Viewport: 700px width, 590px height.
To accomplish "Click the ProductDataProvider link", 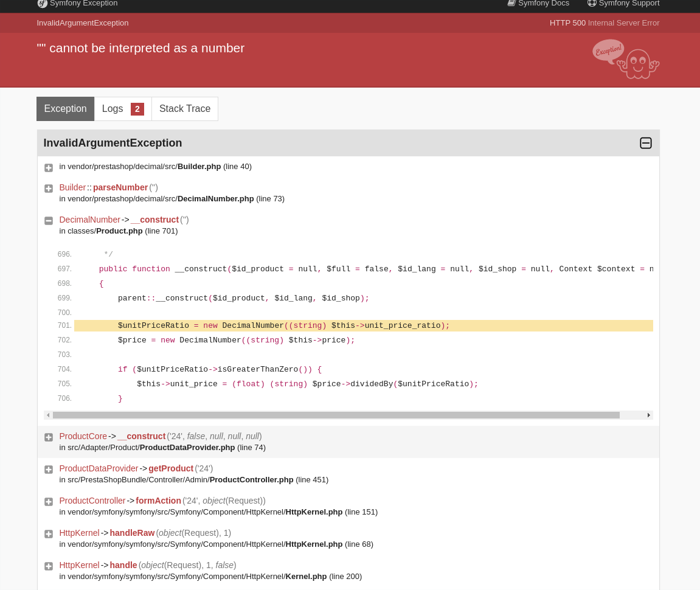I will [x=99, y=468].
